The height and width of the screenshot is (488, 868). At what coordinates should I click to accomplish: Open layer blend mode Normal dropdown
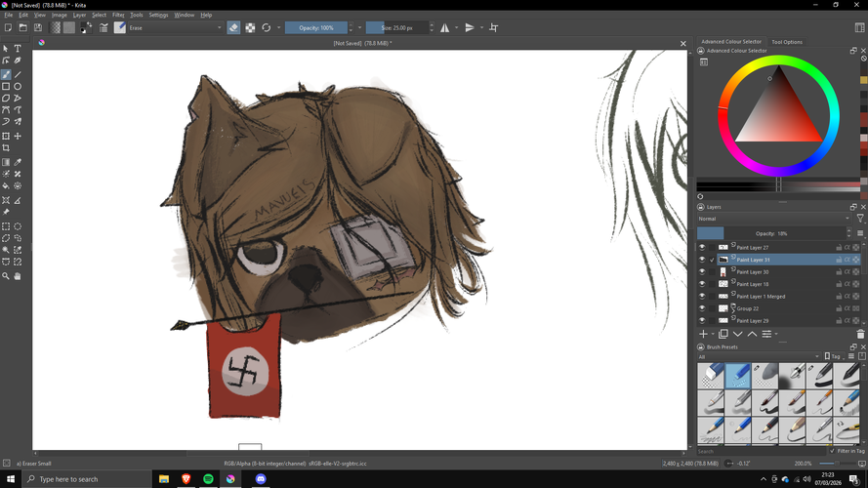tap(773, 219)
